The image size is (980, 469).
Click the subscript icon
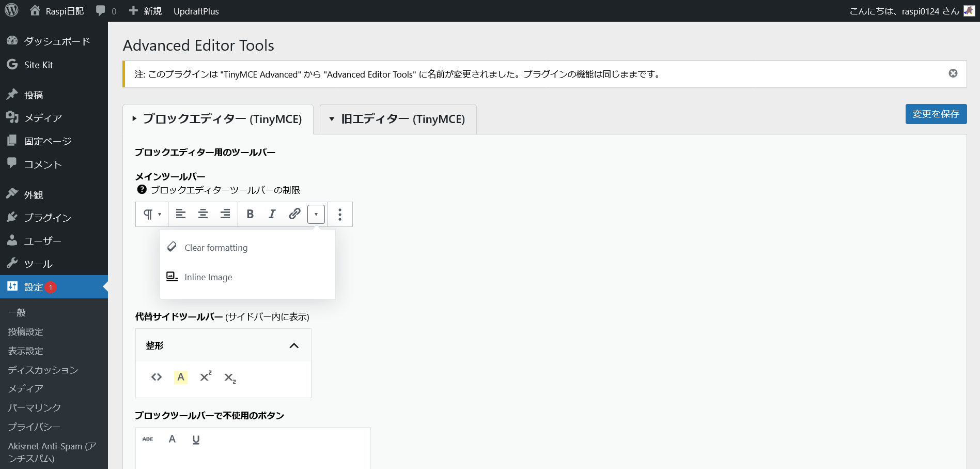pyautogui.click(x=230, y=378)
